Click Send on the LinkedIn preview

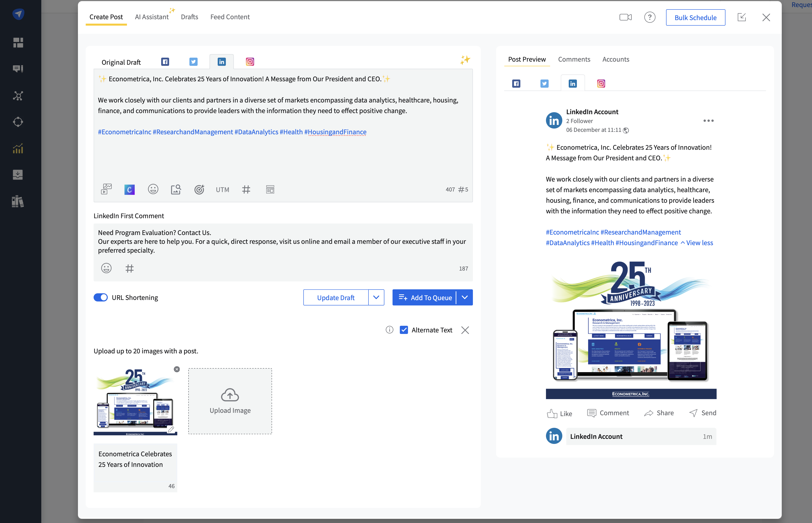tap(703, 413)
